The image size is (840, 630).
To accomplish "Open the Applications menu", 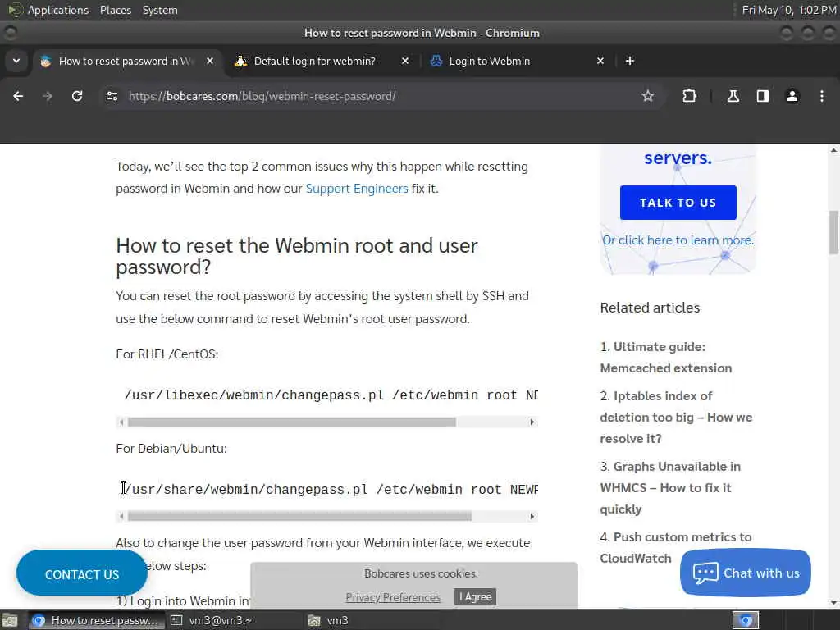I will click(58, 10).
